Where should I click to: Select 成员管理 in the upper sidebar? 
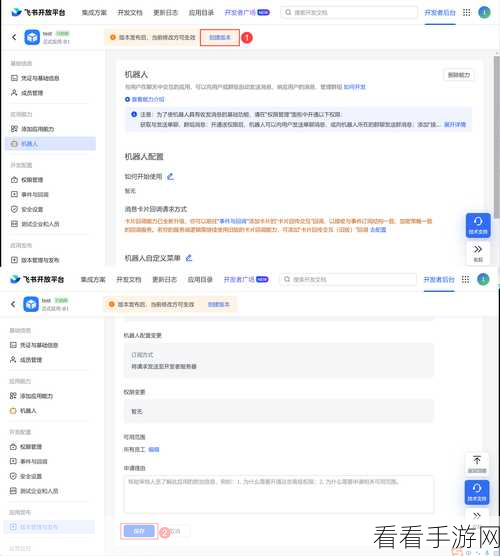coord(50,93)
